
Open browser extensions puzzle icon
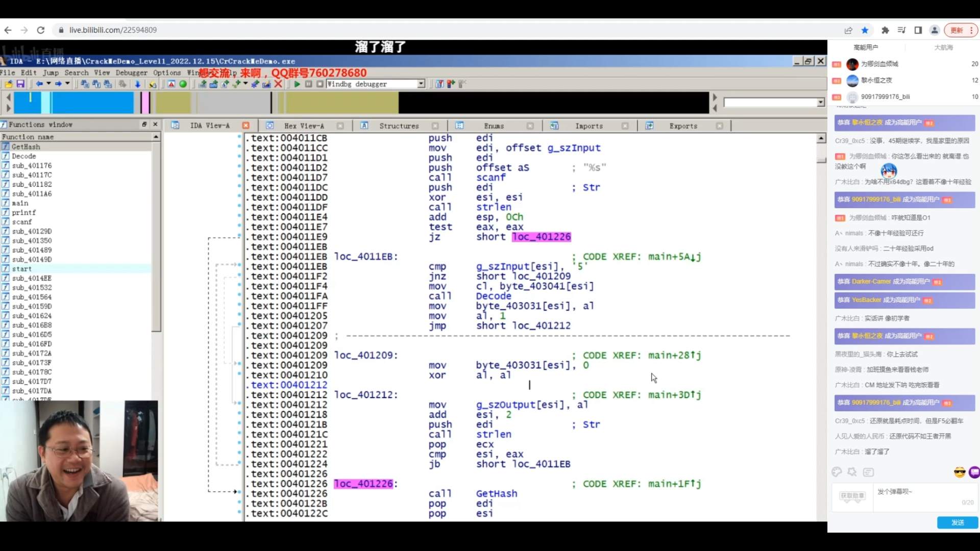885,30
